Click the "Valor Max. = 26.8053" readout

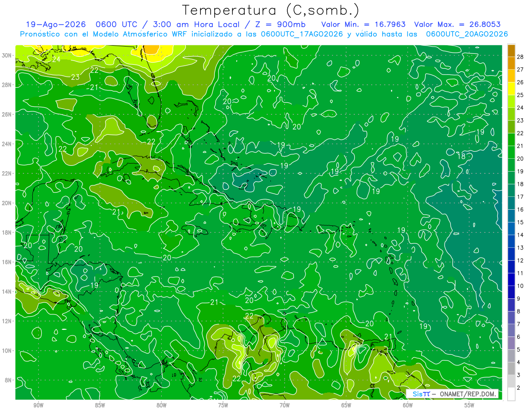click(x=457, y=24)
